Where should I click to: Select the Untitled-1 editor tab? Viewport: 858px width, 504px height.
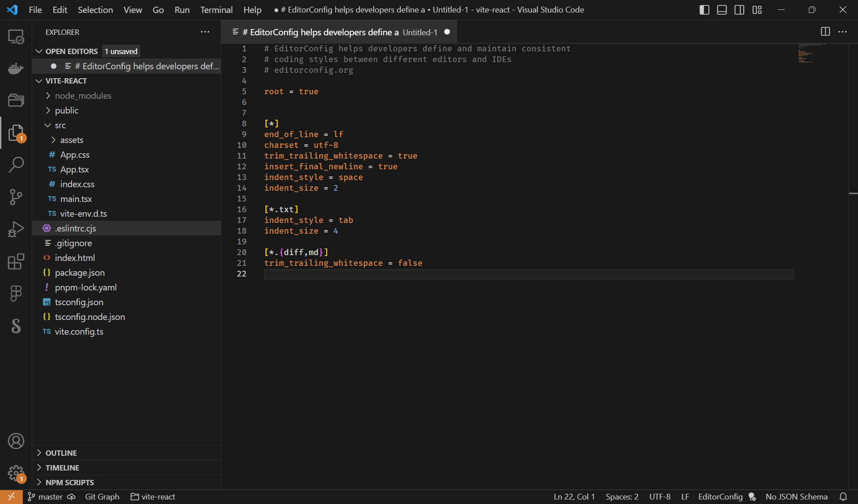tap(339, 32)
